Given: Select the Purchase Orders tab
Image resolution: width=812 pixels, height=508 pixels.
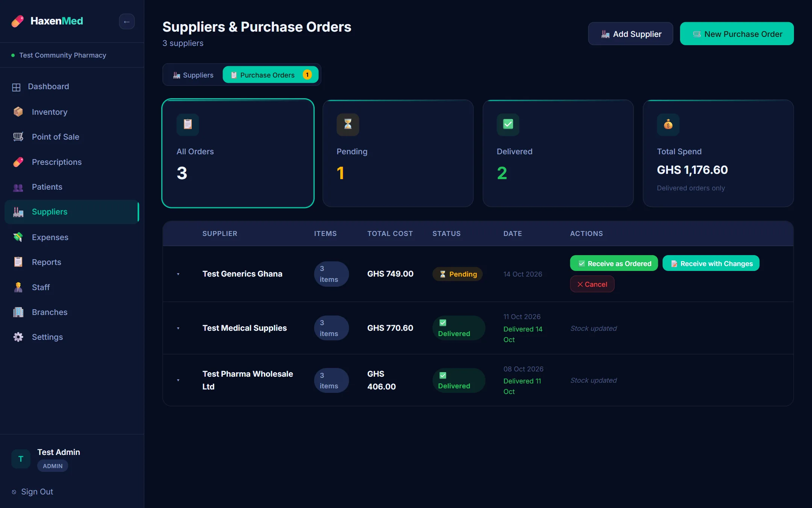Looking at the screenshot, I should pyautogui.click(x=270, y=75).
